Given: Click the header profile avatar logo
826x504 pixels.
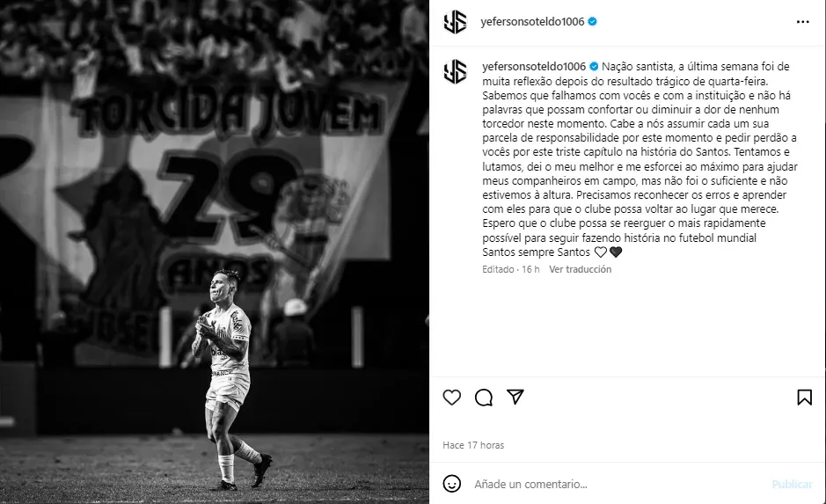Looking at the screenshot, I should click(x=455, y=22).
